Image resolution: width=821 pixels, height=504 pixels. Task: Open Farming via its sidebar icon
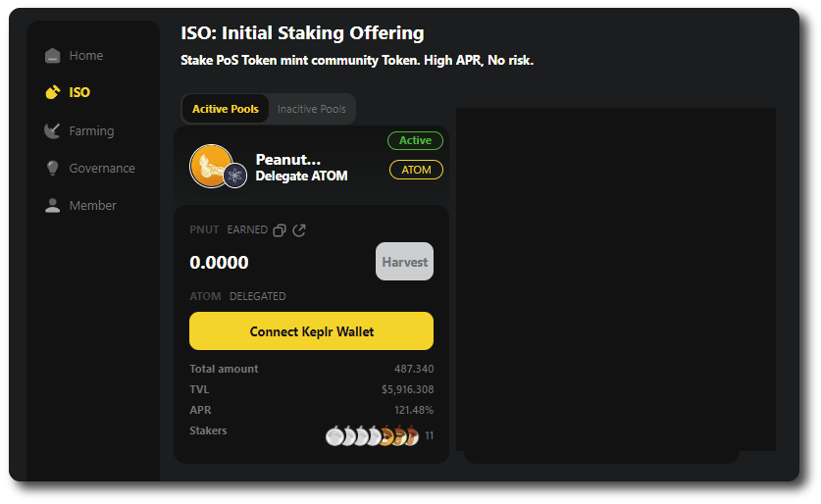(53, 130)
